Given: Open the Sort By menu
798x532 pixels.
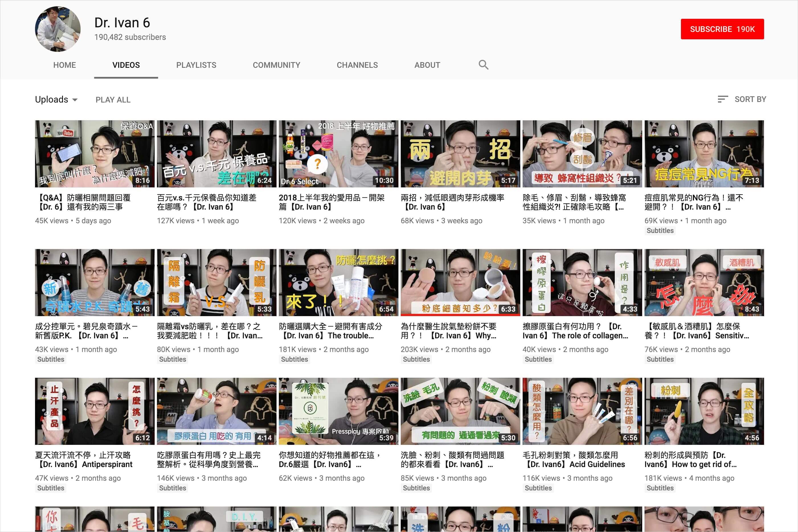Looking at the screenshot, I should (x=742, y=99).
